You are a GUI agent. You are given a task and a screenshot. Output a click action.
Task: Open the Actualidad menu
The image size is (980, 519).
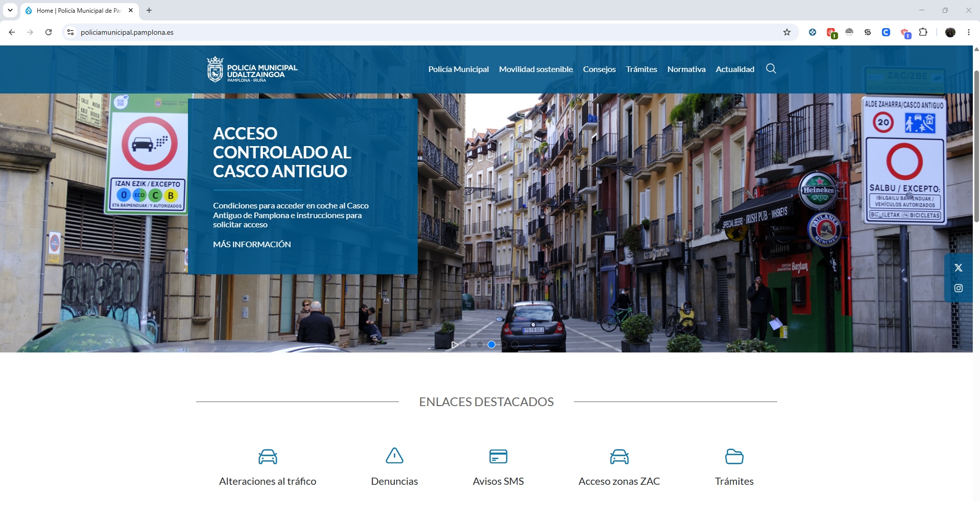[x=734, y=69]
